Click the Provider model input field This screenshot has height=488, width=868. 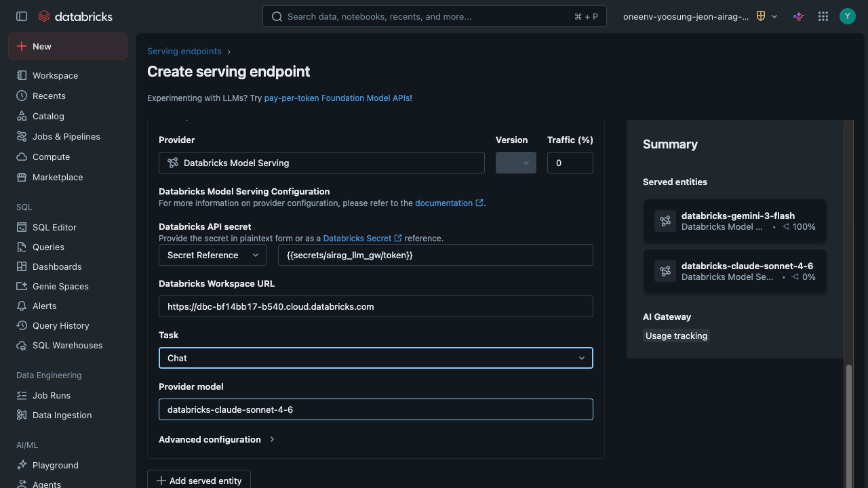click(376, 409)
